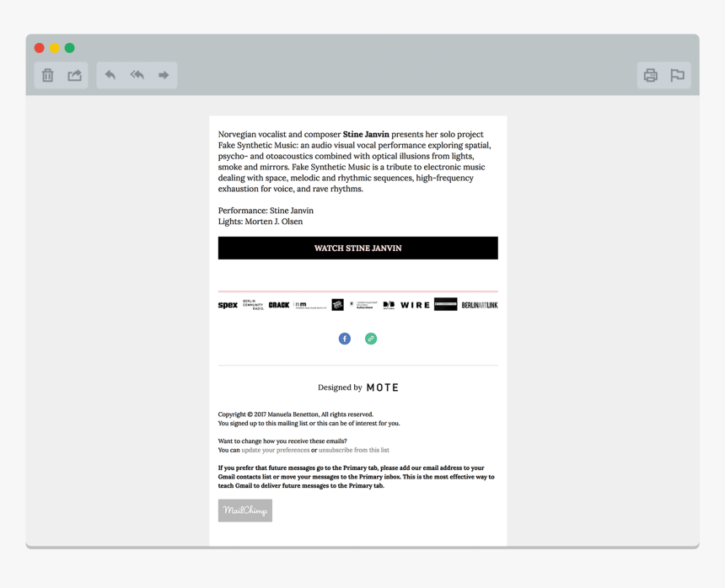Select the WIRE magazine logo
The height and width of the screenshot is (588, 725).
(414, 304)
